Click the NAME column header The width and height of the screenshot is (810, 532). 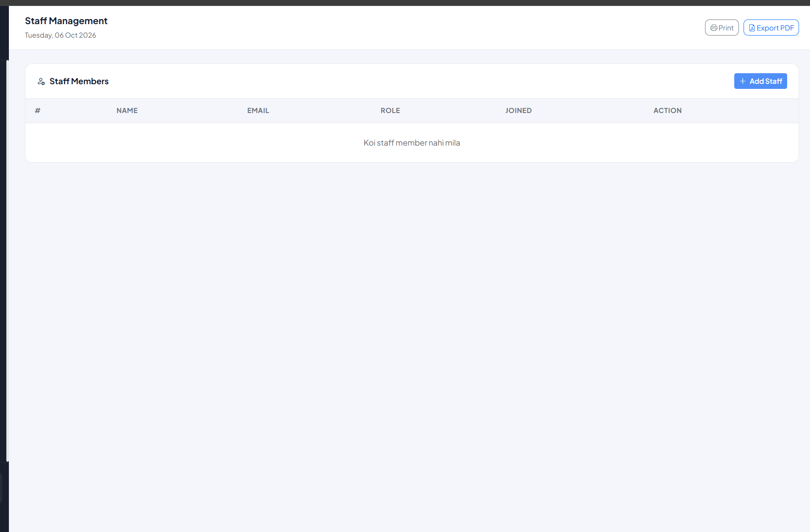pyautogui.click(x=127, y=110)
